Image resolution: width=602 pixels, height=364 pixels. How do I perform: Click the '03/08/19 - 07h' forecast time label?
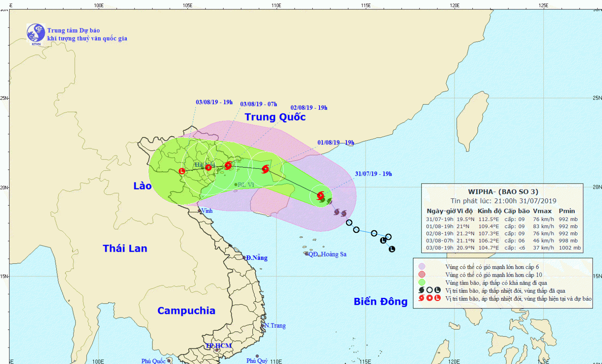pyautogui.click(x=258, y=104)
